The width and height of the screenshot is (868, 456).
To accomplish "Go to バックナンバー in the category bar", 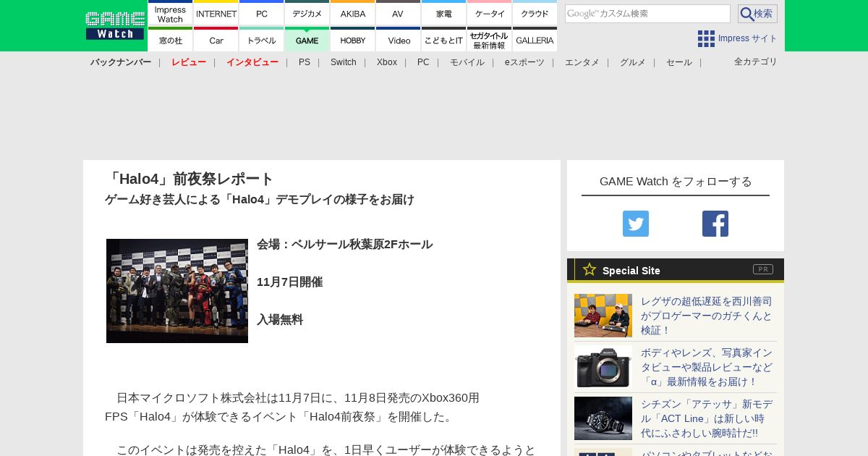I will [x=121, y=62].
